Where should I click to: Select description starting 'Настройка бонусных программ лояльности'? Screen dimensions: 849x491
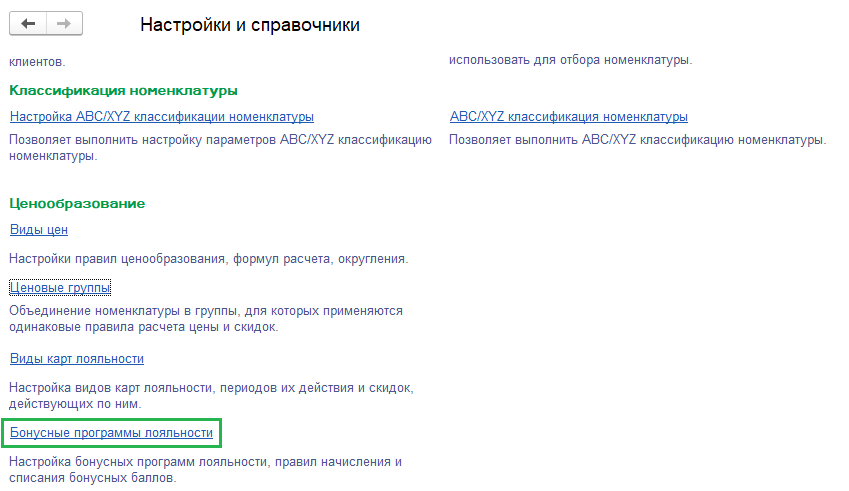(205, 470)
